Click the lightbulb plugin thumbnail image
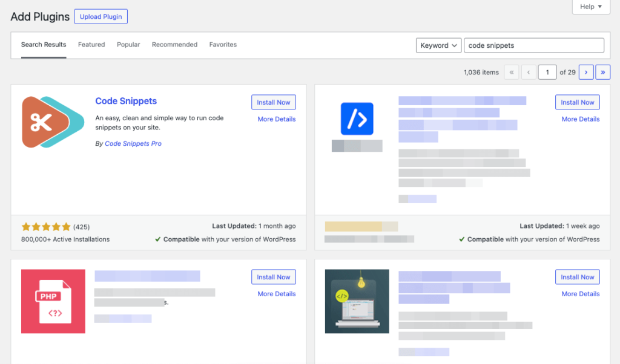620x364 pixels. click(357, 301)
